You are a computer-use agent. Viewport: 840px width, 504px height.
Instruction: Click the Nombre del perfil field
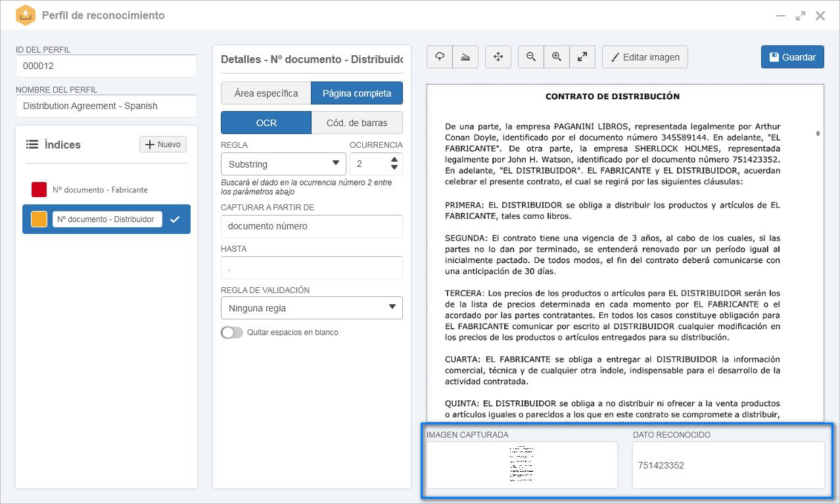[x=106, y=106]
